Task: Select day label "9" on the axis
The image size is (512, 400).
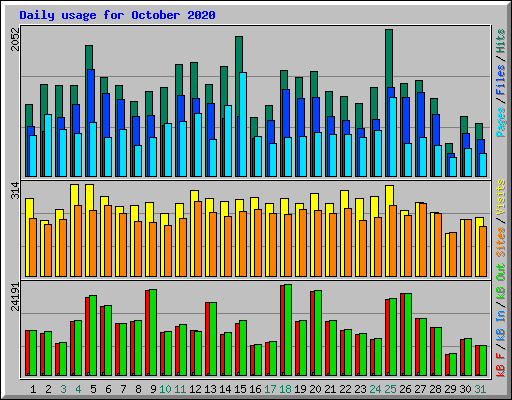Action: [153, 389]
